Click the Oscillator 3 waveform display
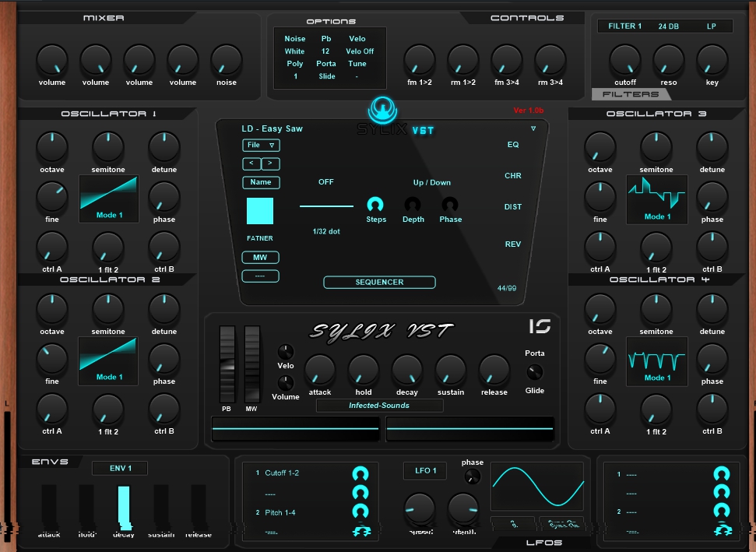This screenshot has width=756, height=552. tap(656, 199)
